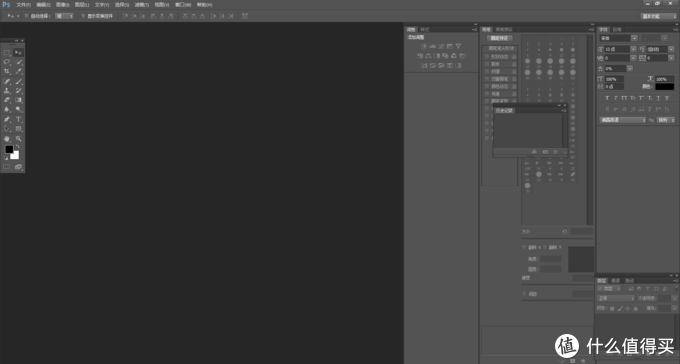Select the Pen tool
The height and width of the screenshot is (364, 680).
click(x=7, y=119)
